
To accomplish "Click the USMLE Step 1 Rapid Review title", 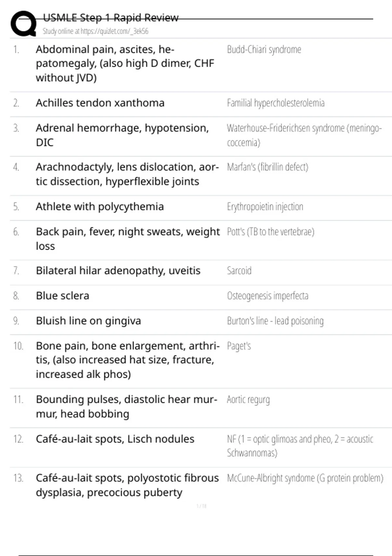I will [x=111, y=18].
